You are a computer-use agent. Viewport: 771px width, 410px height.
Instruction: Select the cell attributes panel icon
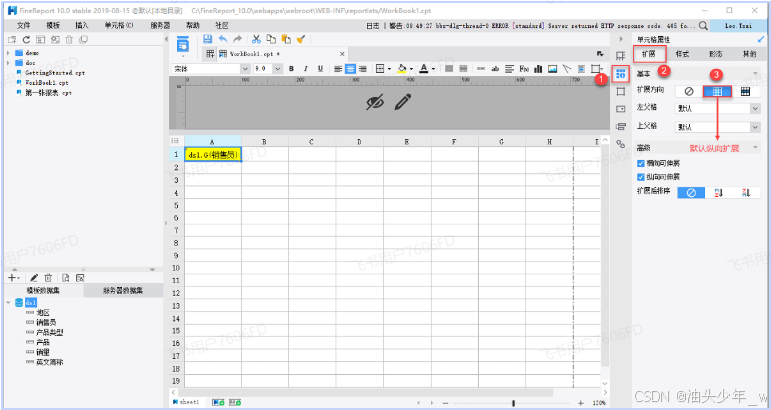coord(621,74)
